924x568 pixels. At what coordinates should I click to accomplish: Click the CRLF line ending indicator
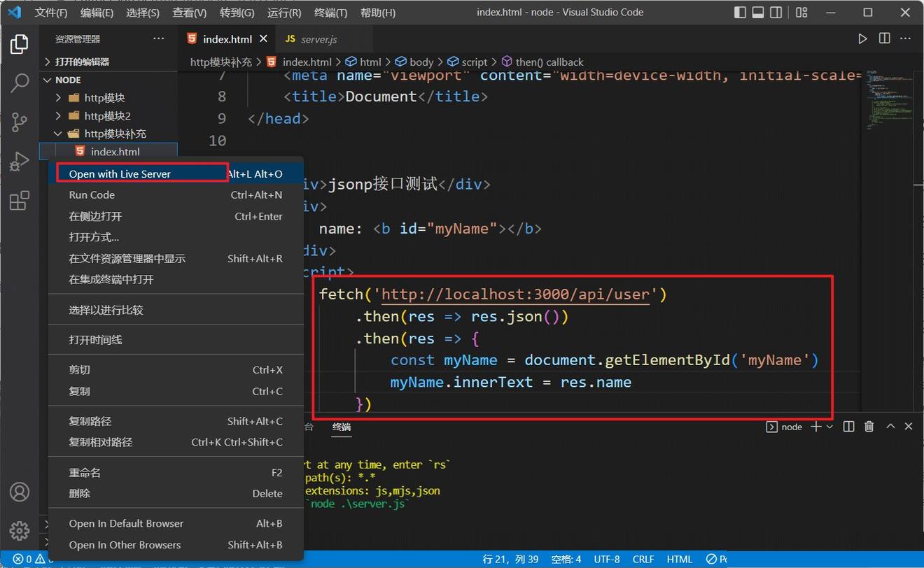[x=643, y=559]
